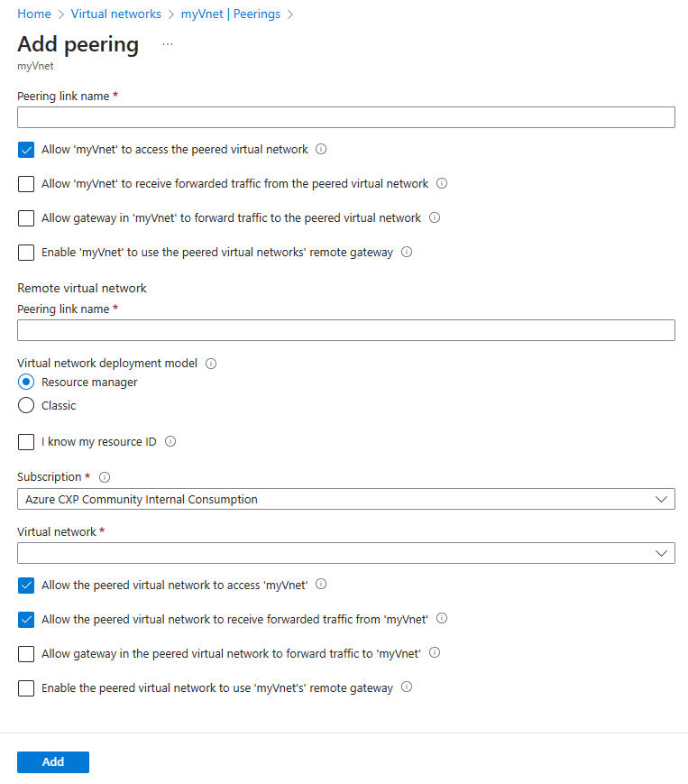Open the ellipsis menu beside 'Add peering' title
Image resolution: width=688 pixels, height=784 pixels.
point(167,44)
